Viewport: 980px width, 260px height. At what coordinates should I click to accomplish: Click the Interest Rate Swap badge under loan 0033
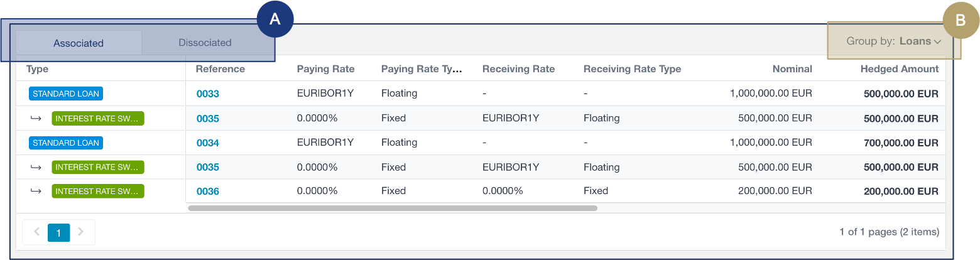(x=98, y=119)
